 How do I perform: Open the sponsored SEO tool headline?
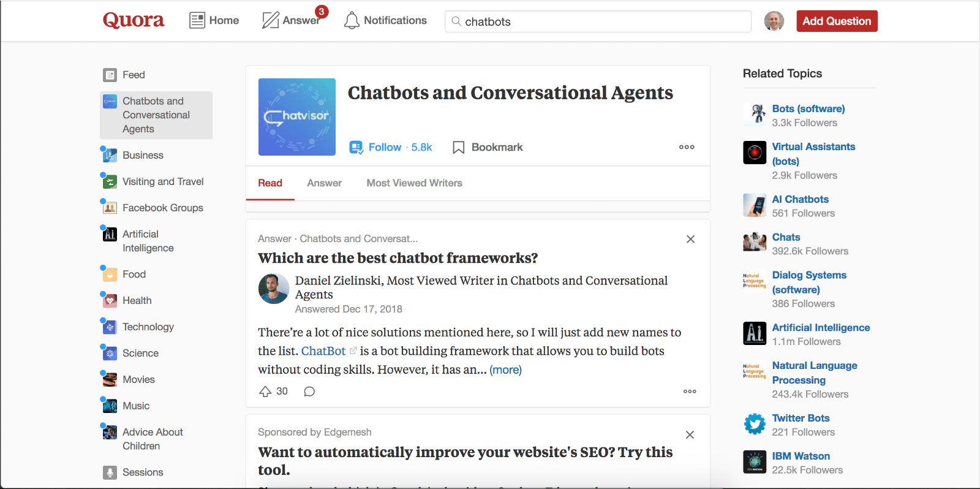(x=466, y=461)
